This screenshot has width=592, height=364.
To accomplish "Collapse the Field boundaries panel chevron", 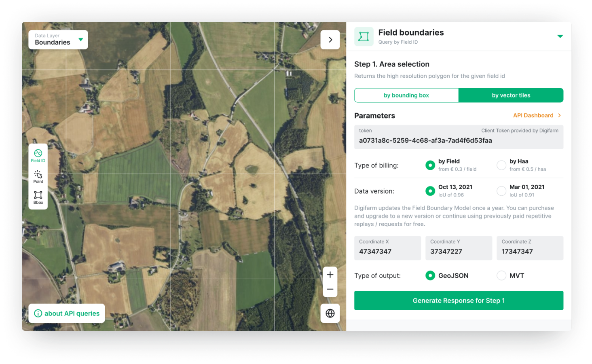I will (x=560, y=36).
